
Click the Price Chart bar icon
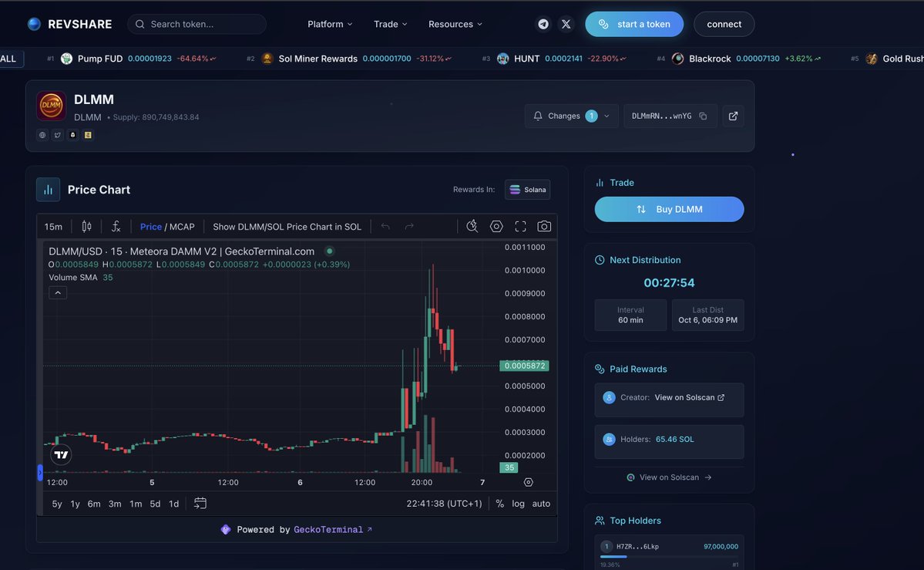pos(49,190)
